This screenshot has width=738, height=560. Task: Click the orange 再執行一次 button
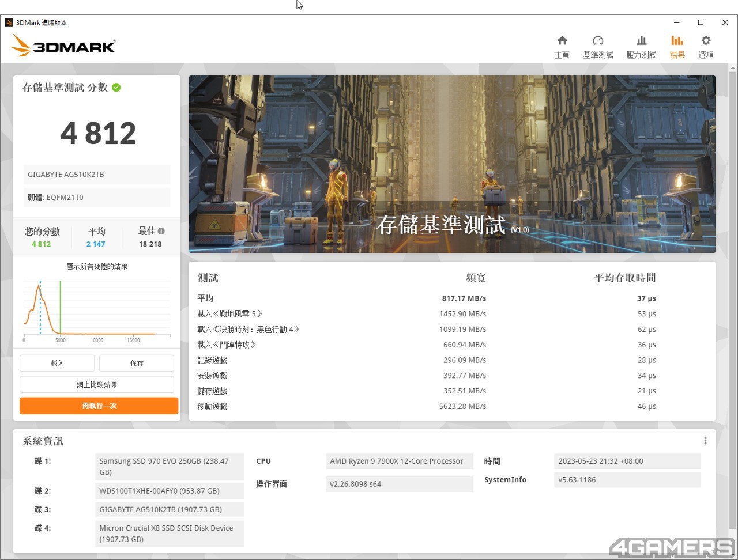point(99,406)
